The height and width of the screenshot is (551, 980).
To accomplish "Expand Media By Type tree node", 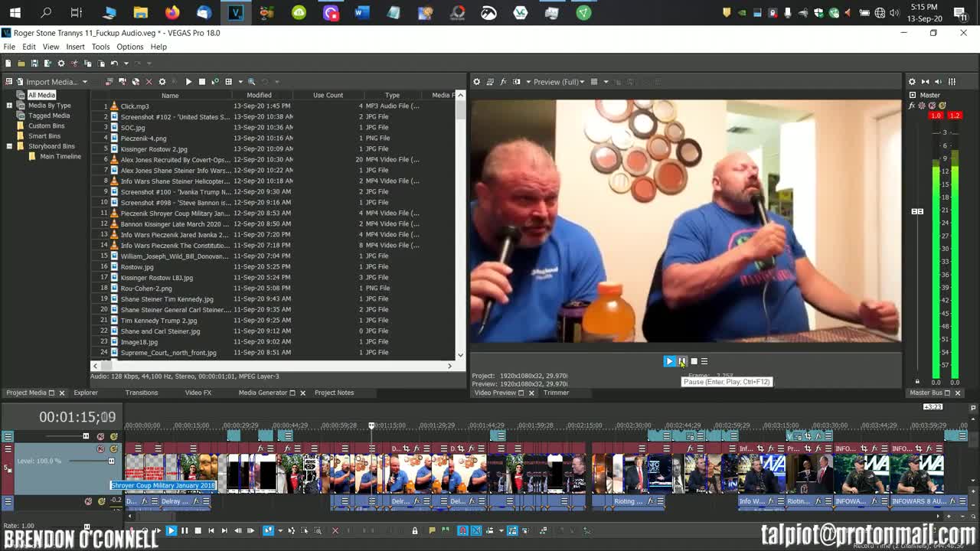I will 9,105.
